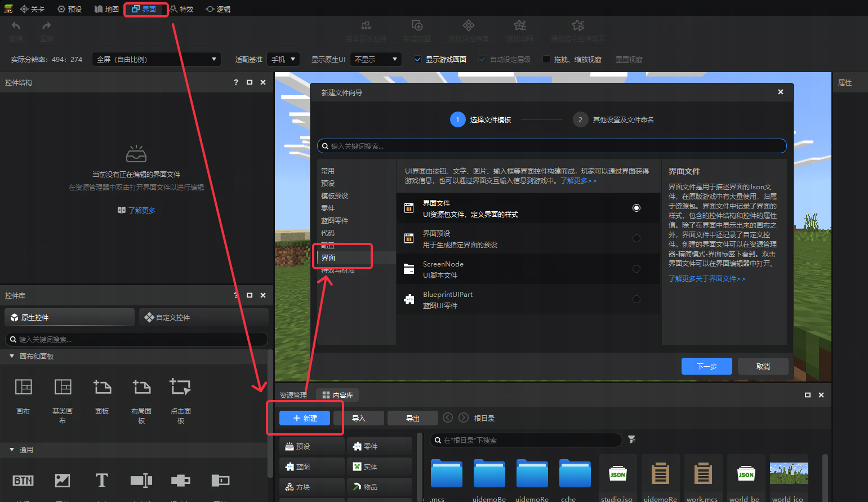This screenshot has height=502, width=868.
Task: Select the 代码 category in wizard sidebar
Action: point(328,233)
